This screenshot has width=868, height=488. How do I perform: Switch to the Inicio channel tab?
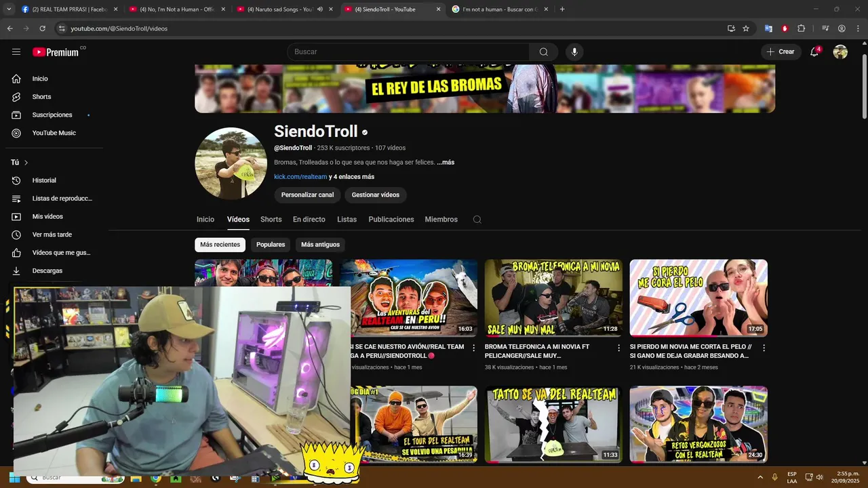coord(205,220)
